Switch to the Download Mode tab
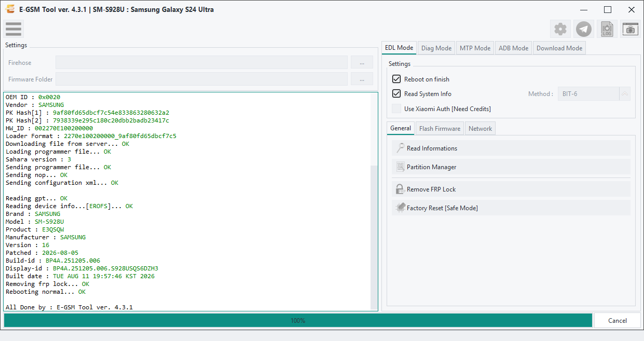The width and height of the screenshot is (644, 341). click(x=559, y=48)
